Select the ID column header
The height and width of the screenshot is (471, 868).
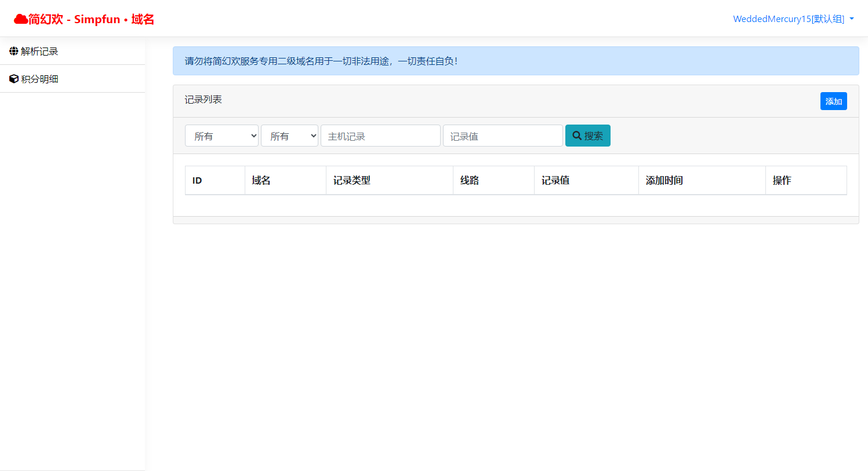pyautogui.click(x=197, y=180)
